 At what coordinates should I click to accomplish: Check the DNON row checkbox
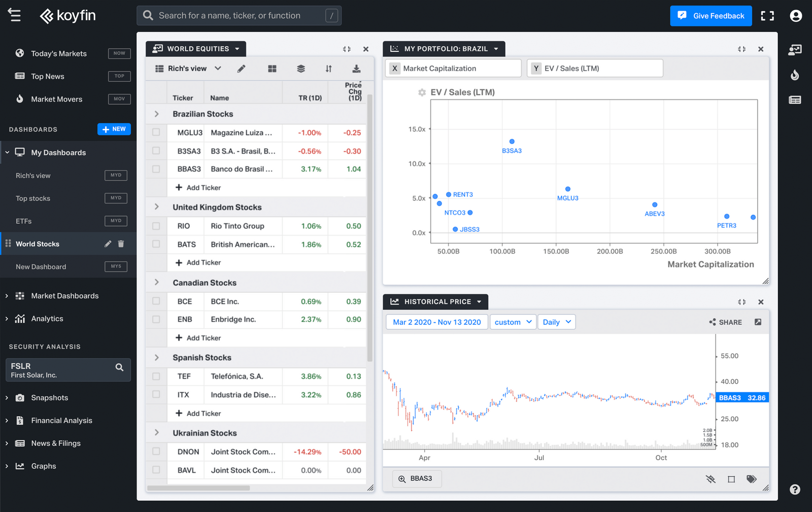(x=156, y=451)
